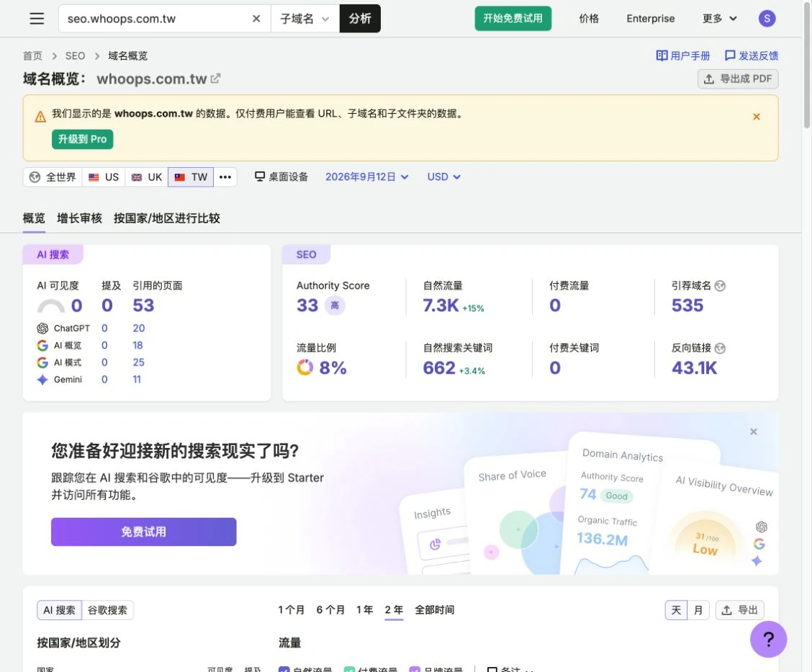The width and height of the screenshot is (812, 672).
Task: Open the 2026年9月12日 date dropdown
Action: [366, 176]
